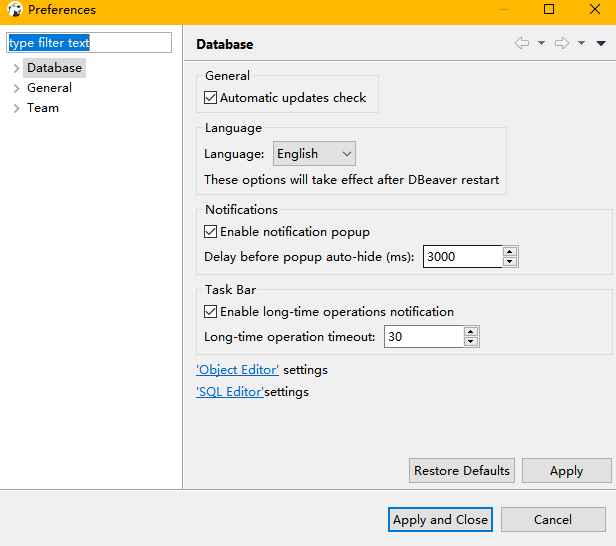
Task: Decrease popup auto-hide delay with down arrow
Action: (x=510, y=262)
